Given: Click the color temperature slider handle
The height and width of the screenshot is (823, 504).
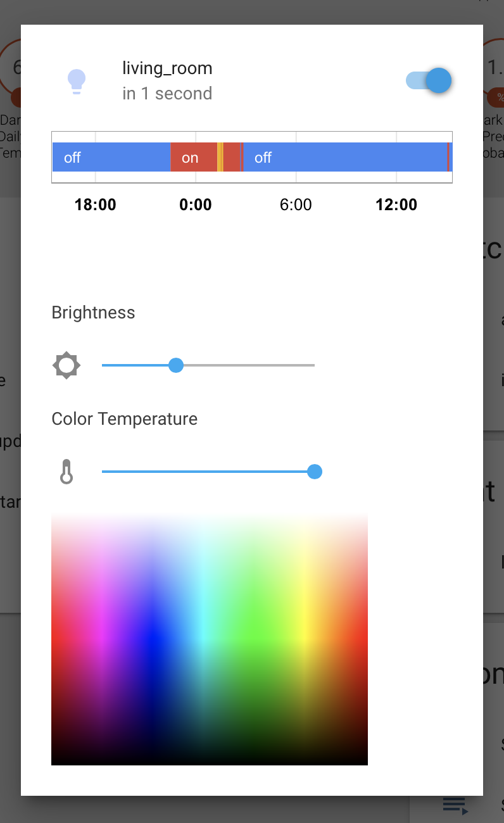Looking at the screenshot, I should [x=315, y=472].
